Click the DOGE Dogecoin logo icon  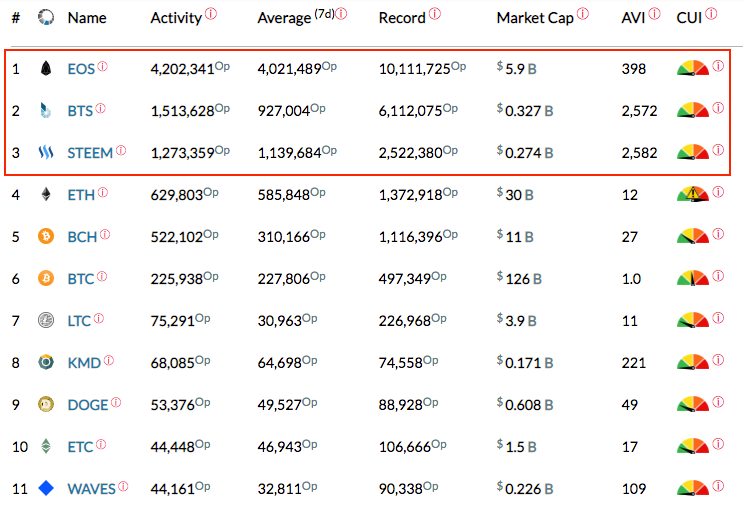pyautogui.click(x=46, y=405)
